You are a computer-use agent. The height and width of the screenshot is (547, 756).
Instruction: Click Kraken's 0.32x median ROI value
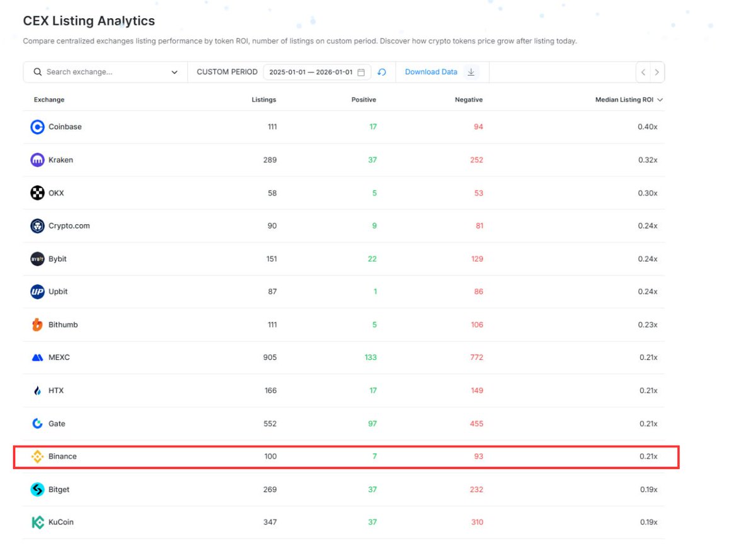(647, 160)
